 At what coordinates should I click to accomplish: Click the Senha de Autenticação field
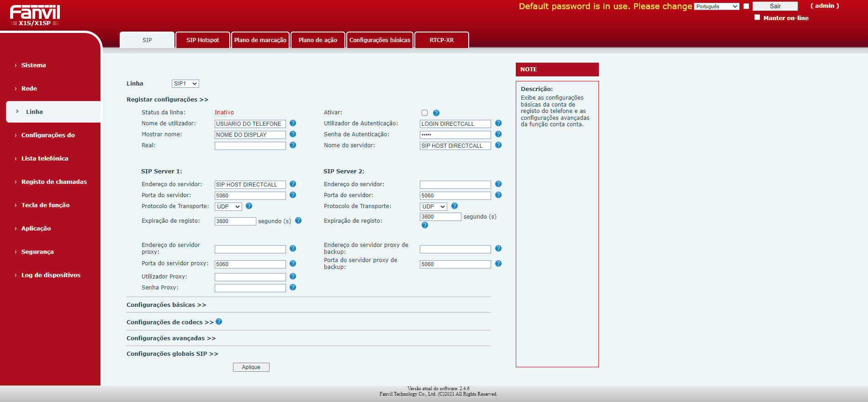click(455, 135)
